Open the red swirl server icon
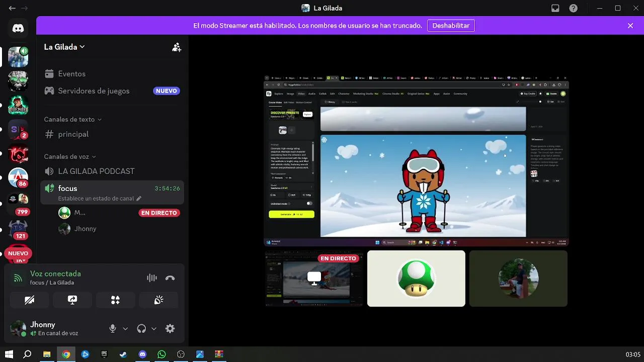Image resolution: width=644 pixels, height=362 pixels. click(x=18, y=154)
